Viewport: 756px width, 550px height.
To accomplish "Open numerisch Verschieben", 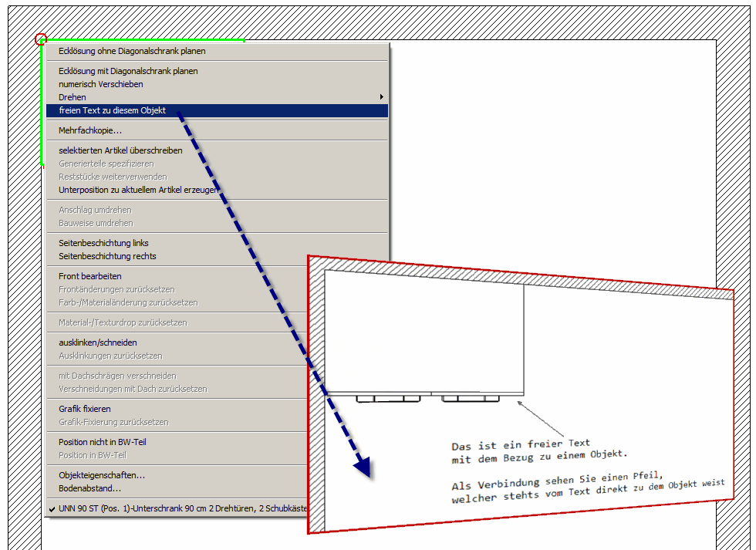I will tap(100, 84).
